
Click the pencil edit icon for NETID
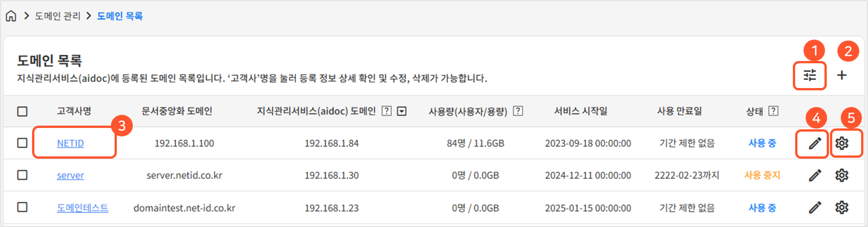[x=815, y=144]
